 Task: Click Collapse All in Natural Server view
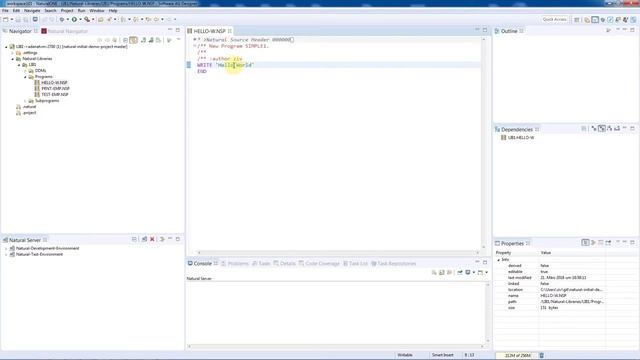(x=134, y=239)
